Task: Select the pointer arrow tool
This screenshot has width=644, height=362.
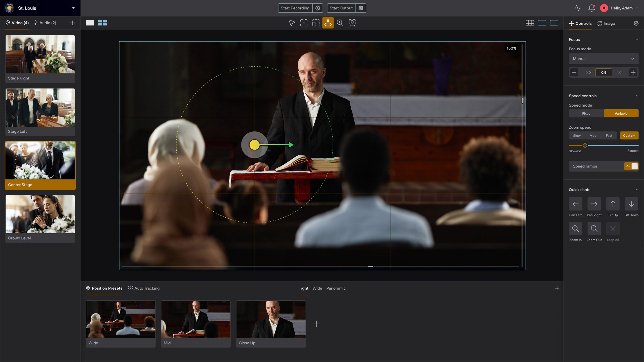Action: [x=292, y=23]
